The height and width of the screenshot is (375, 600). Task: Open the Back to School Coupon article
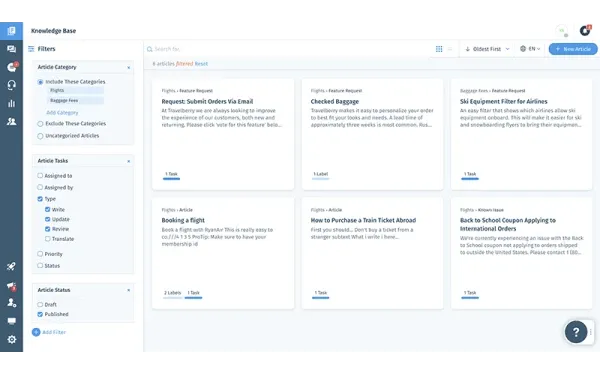[508, 225]
